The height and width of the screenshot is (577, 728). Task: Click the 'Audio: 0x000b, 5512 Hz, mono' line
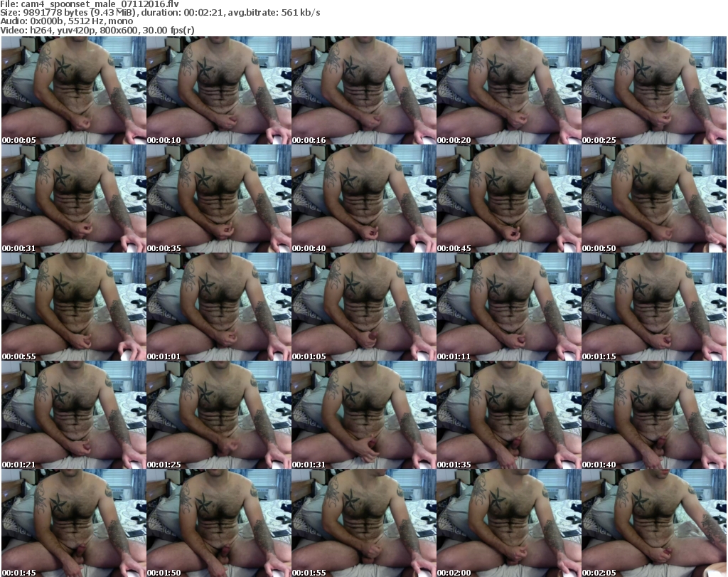click(67, 21)
